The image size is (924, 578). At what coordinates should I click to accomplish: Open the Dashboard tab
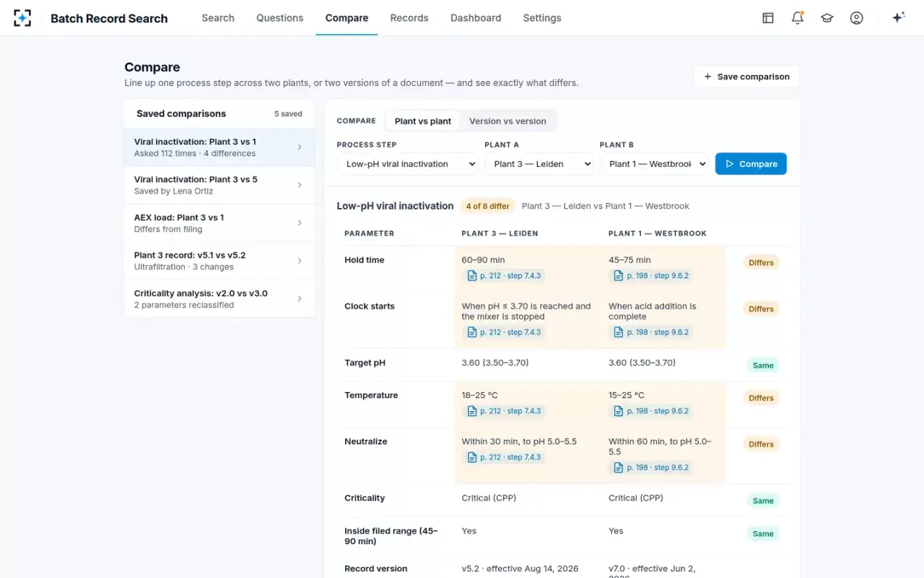(x=476, y=18)
